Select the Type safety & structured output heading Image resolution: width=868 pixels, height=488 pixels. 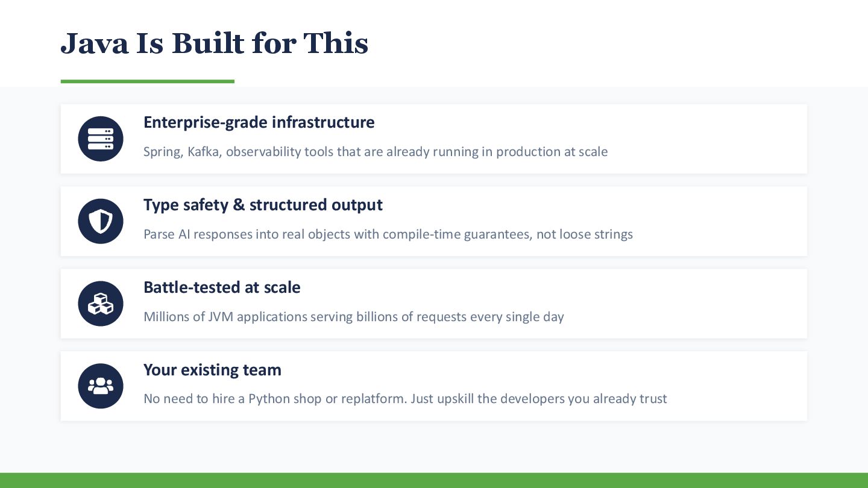tap(263, 205)
